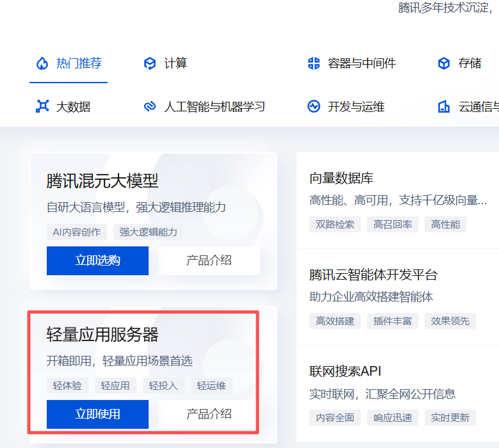This screenshot has width=499, height=448.
Task: Click the cube icon beside 存储
Action: click(444, 63)
